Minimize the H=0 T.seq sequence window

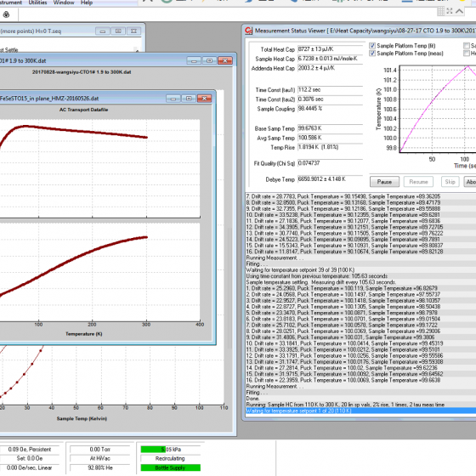[x=103, y=31]
